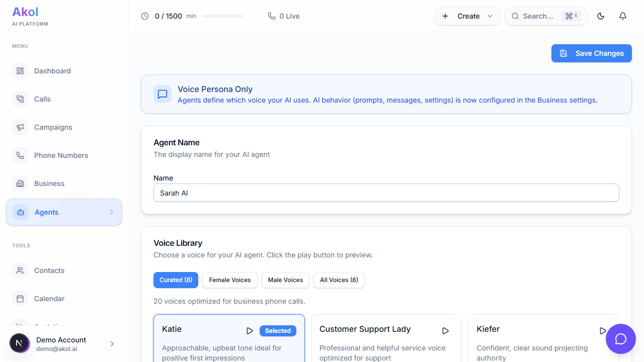This screenshot has width=644, height=362.
Task: Click Save Changes button
Action: tap(591, 53)
